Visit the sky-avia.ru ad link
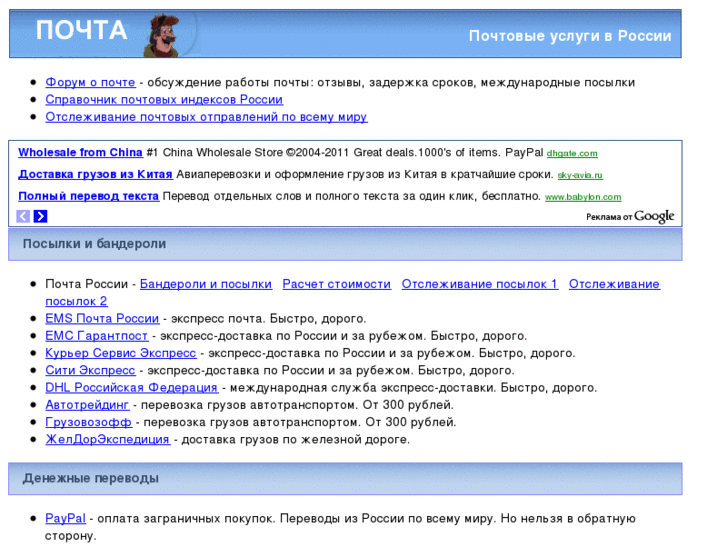Viewport: 727px width, 545px height. [580, 175]
